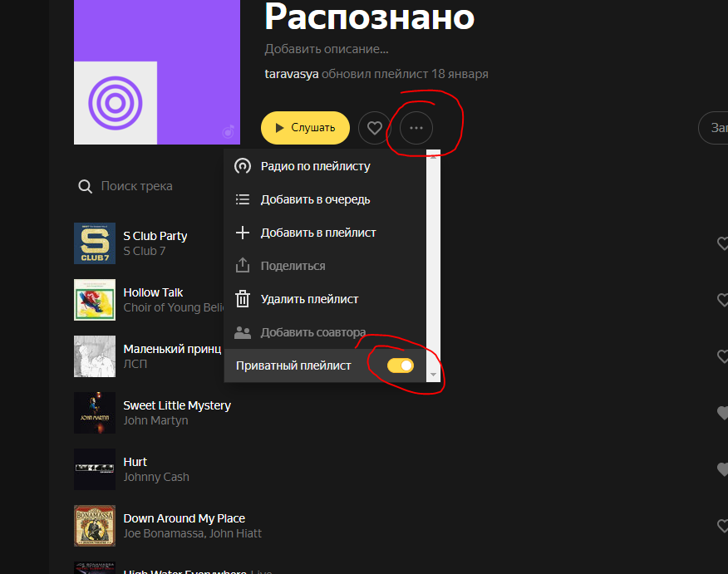Choose Добавить в очередь from menu
Screen dimensions: 728x574
[x=315, y=199]
